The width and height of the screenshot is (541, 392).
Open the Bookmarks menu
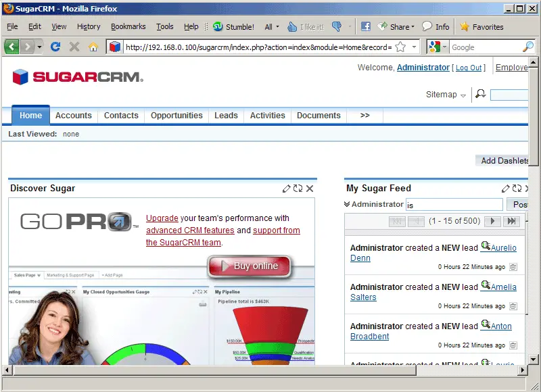[128, 26]
